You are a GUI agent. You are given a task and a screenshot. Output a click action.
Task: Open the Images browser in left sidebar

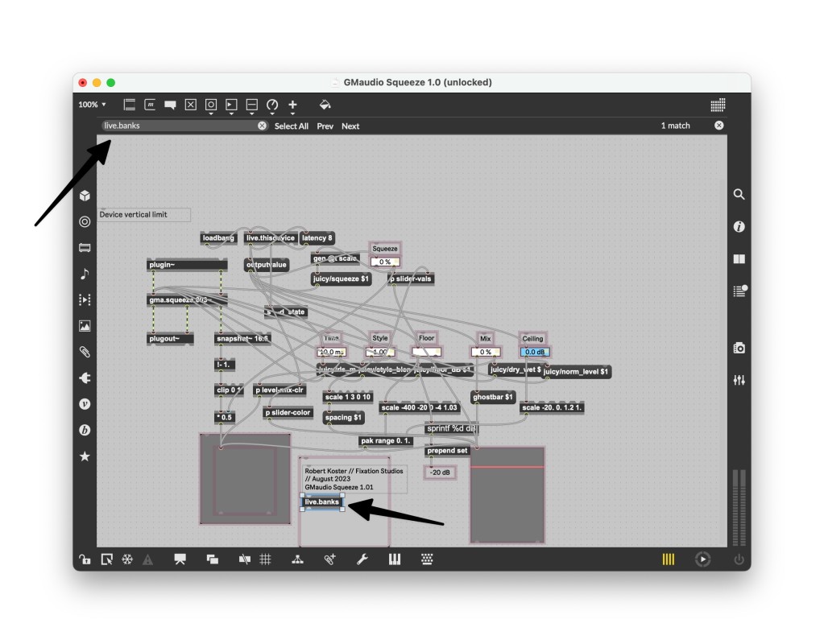tap(85, 326)
